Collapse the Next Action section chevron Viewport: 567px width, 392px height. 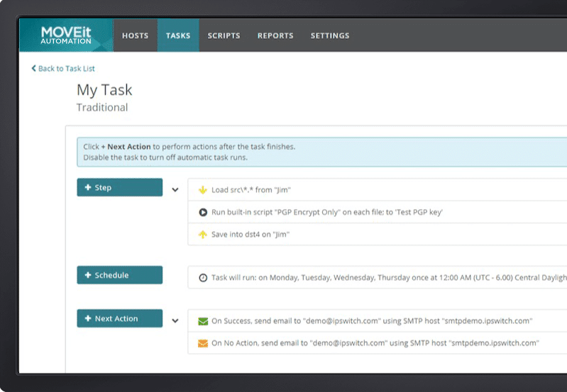[x=175, y=320]
